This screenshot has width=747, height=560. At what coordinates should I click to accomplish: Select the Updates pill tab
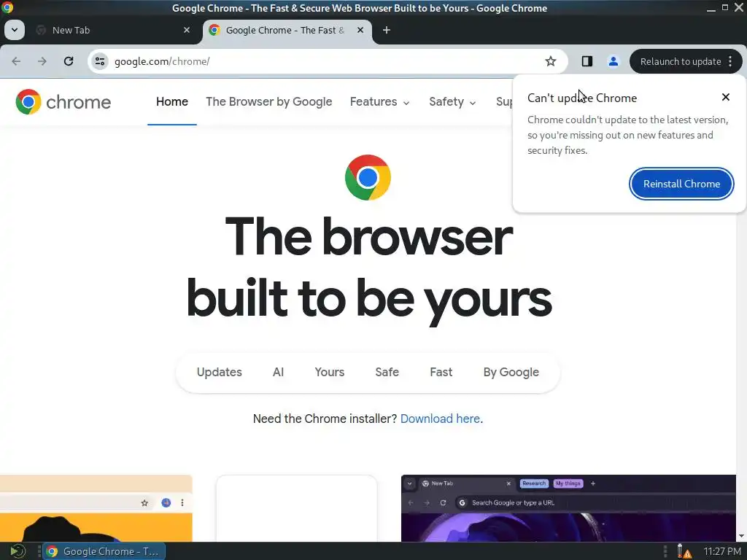pos(219,373)
